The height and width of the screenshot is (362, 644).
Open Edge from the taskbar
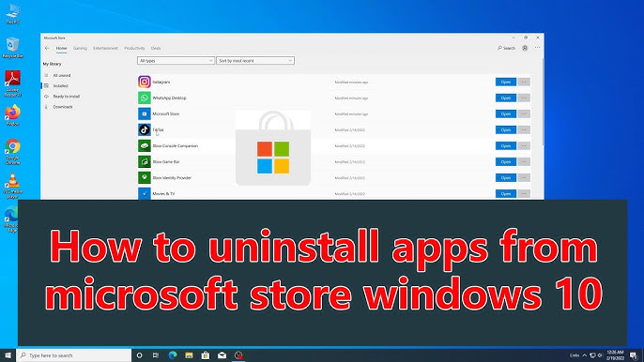[173, 355]
